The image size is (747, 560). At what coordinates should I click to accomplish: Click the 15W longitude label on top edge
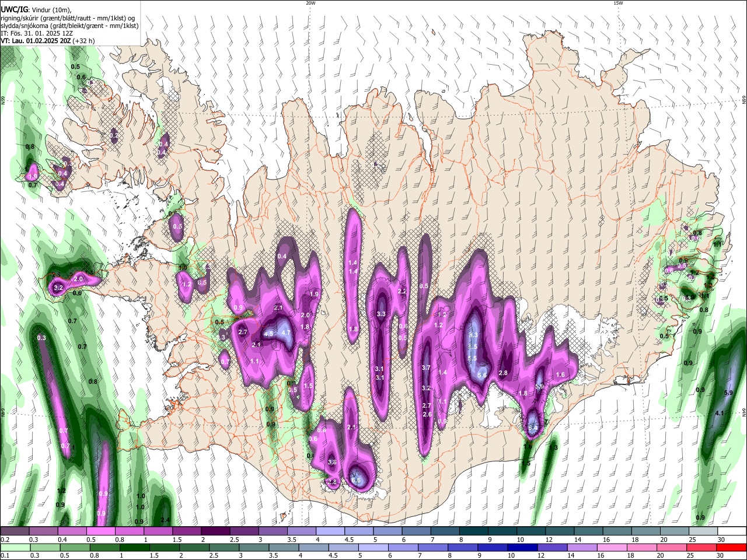618,2
